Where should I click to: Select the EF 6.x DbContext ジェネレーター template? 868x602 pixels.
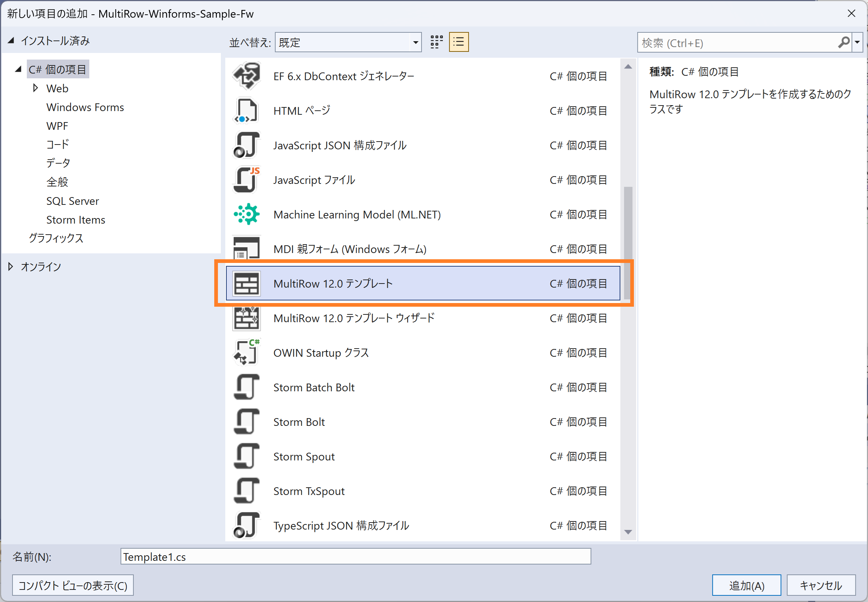(x=423, y=76)
